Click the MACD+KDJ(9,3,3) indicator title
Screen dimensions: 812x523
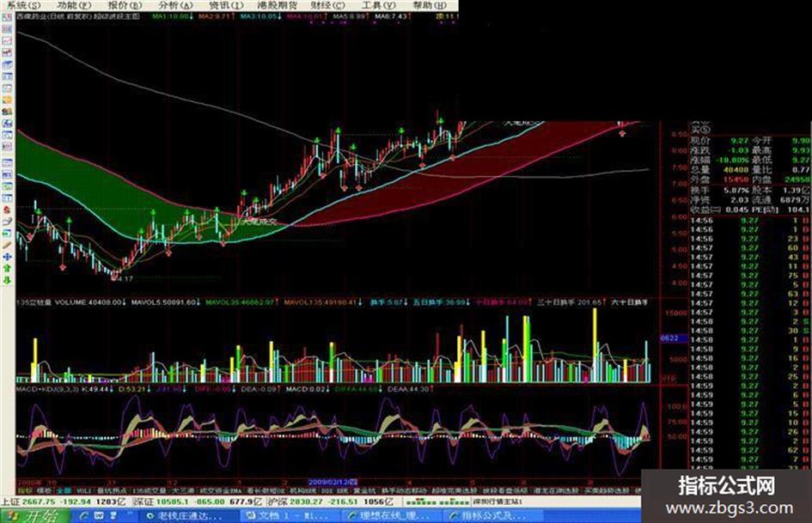click(x=47, y=389)
